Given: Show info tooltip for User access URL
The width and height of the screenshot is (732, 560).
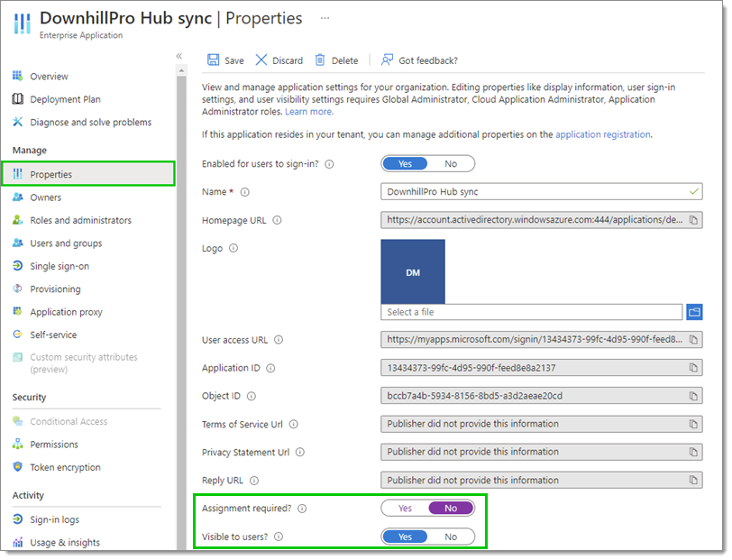Looking at the screenshot, I should (279, 340).
